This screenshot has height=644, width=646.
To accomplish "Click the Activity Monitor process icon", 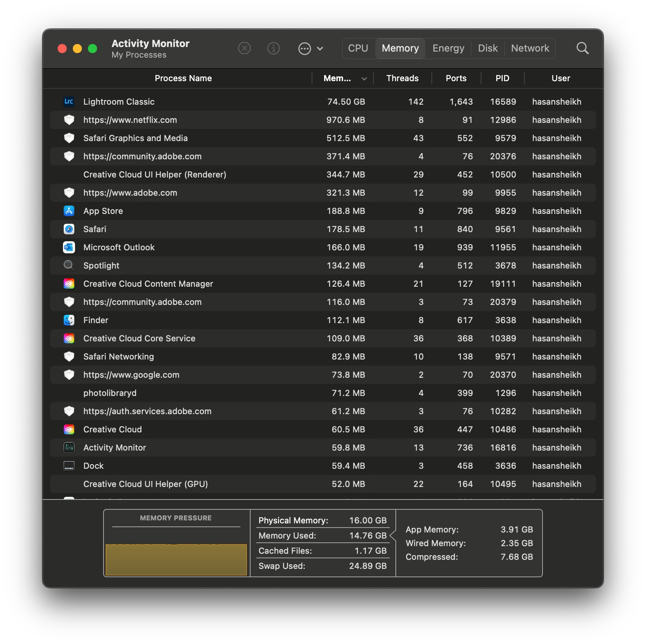I will click(x=69, y=448).
